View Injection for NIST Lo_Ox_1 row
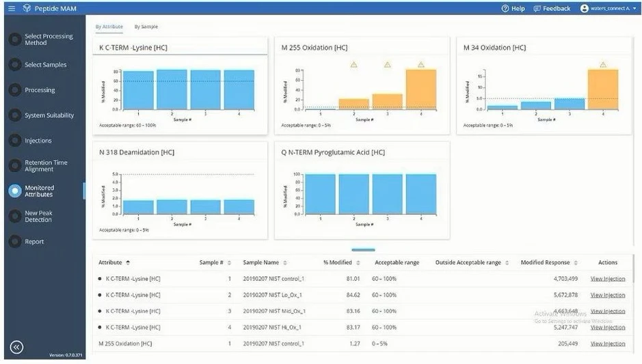The height and width of the screenshot is (364, 642). [x=608, y=295]
